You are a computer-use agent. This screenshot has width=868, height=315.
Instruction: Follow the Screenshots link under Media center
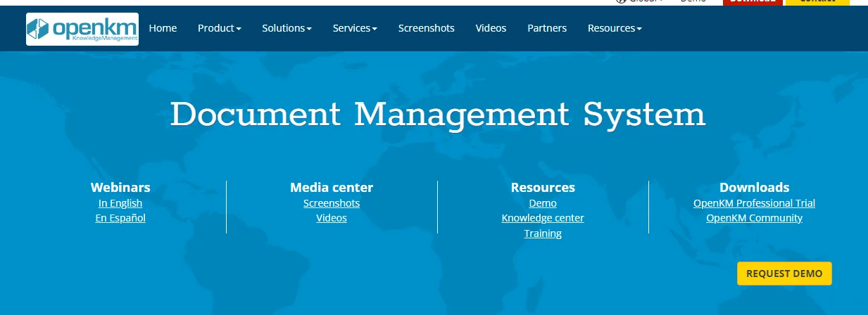coord(332,203)
